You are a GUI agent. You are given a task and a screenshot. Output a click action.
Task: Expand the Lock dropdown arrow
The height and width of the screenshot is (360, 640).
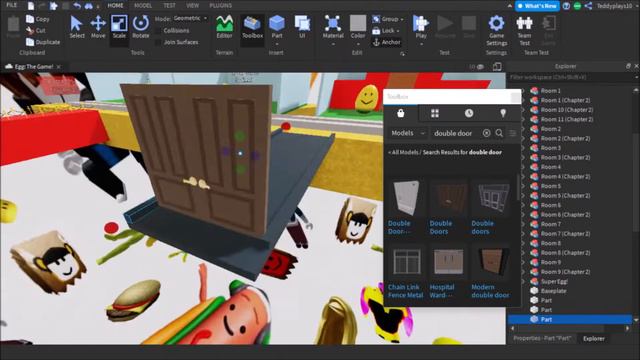[x=398, y=31]
